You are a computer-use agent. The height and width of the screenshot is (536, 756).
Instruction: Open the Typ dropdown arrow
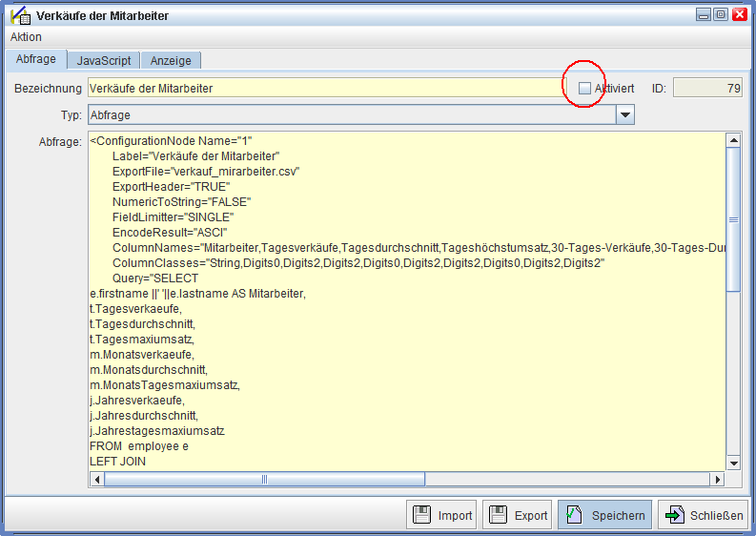(625, 115)
